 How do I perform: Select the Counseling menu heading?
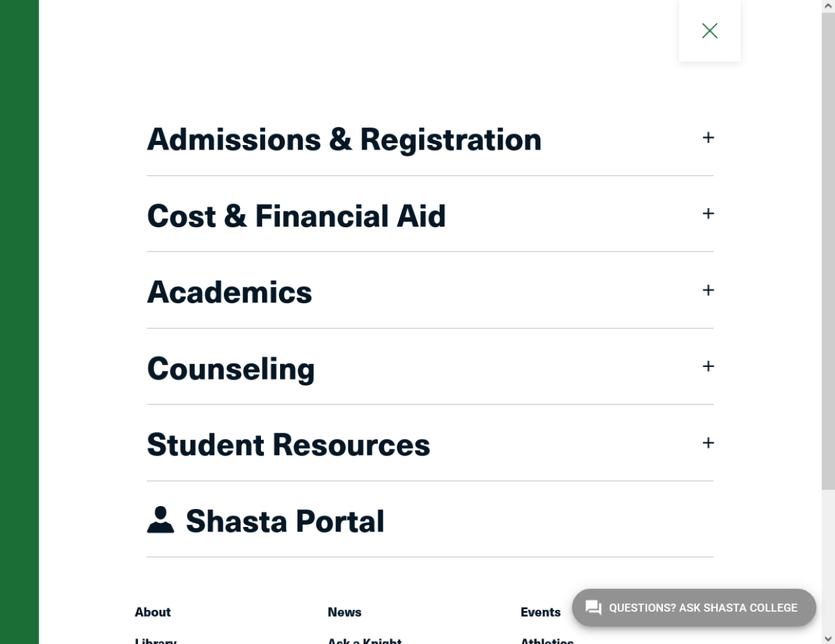tap(231, 369)
